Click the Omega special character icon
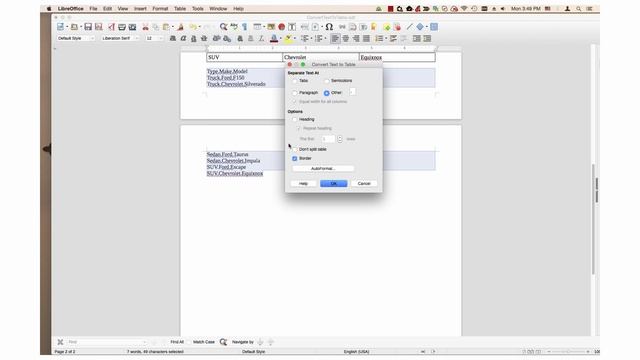Image resolution: width=640 pixels, height=360 pixels. 329,27
